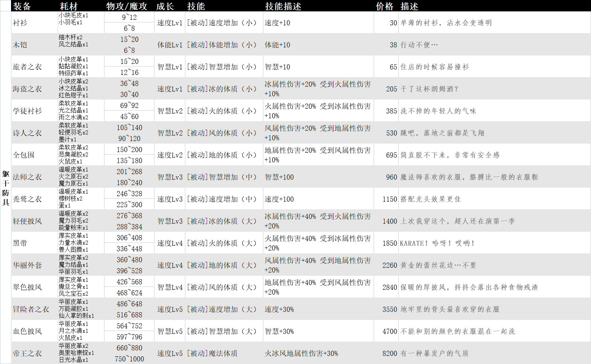Click the price cell 3550

[x=386, y=309]
